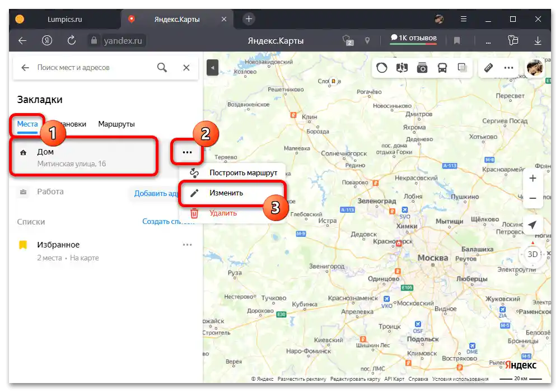Image resolution: width=560 pixels, height=392 pixels.
Task: Toggle the 3D map tilt control
Action: pyautogui.click(x=533, y=254)
